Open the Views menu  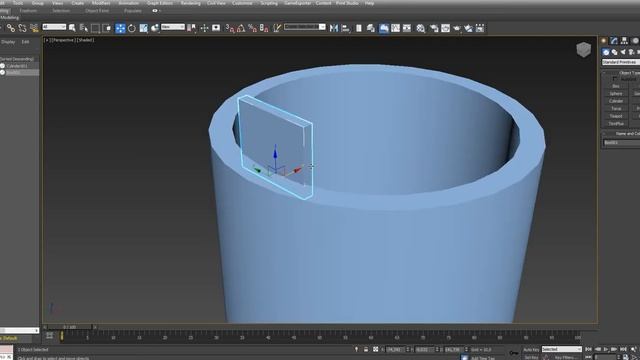point(58,2)
